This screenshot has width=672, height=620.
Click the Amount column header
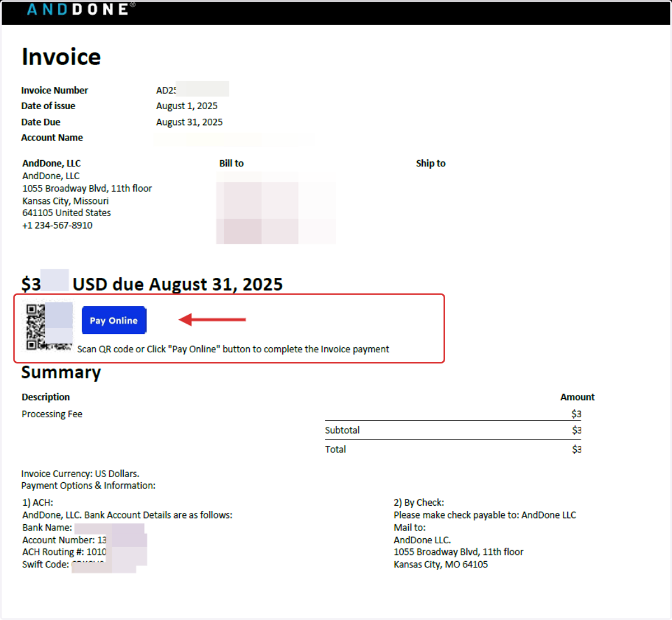point(577,397)
